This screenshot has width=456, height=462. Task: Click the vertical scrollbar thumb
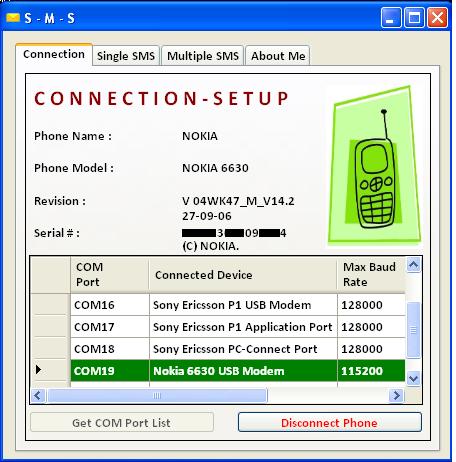[x=413, y=330]
